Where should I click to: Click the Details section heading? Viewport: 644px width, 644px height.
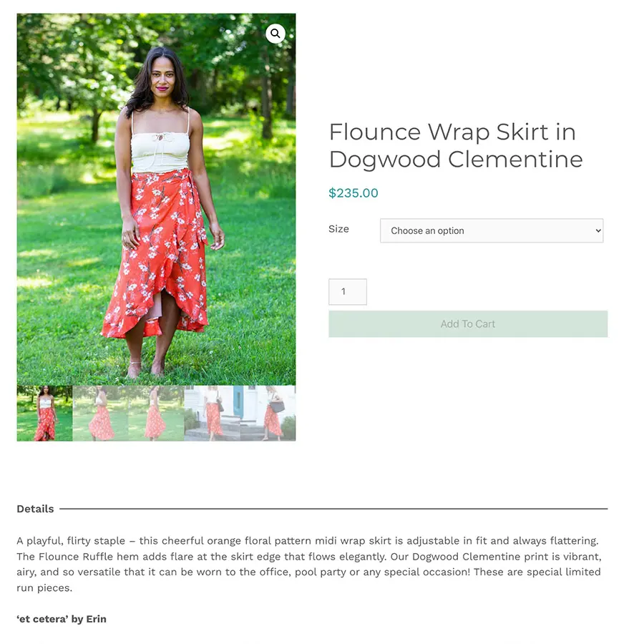35,509
